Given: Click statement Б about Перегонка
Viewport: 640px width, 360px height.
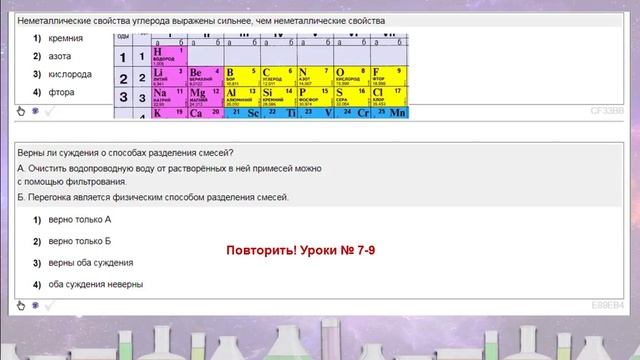Looking at the screenshot, I should 153,197.
